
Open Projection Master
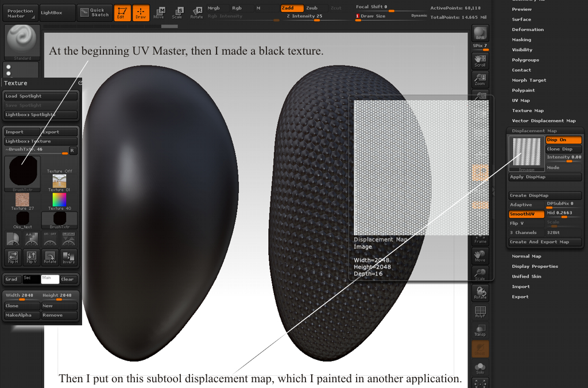pyautogui.click(x=20, y=13)
